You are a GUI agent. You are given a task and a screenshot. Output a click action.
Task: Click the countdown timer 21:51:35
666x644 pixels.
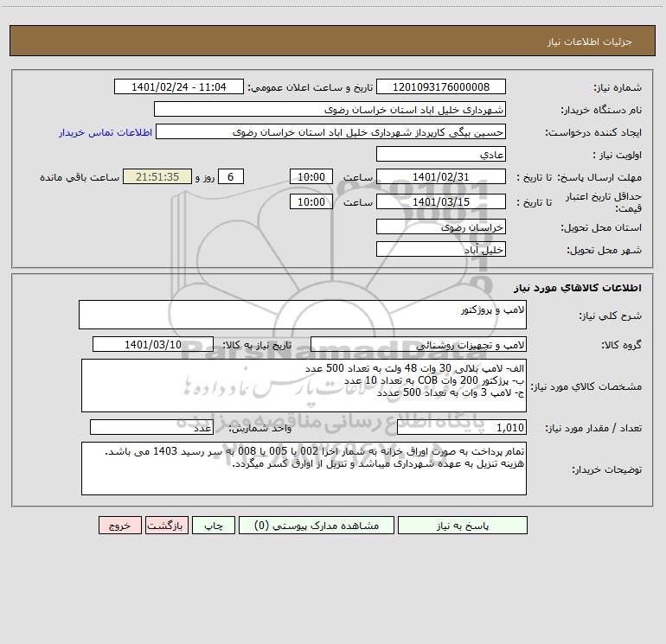click(157, 176)
